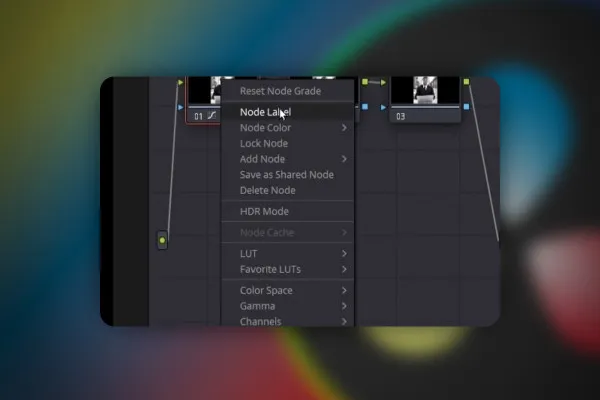The height and width of the screenshot is (400, 600).
Task: Click node 03 blue key input triangle
Action: (x=383, y=108)
